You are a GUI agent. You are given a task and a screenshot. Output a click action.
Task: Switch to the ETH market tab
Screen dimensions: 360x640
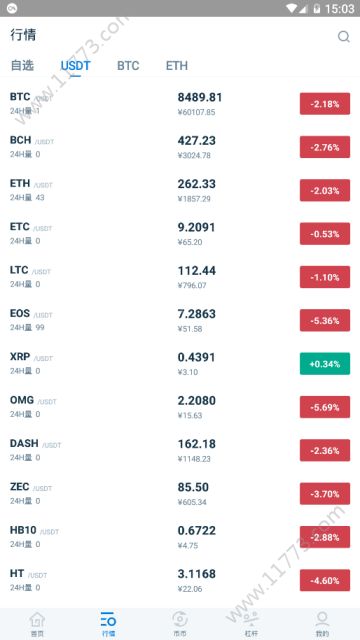pyautogui.click(x=177, y=66)
